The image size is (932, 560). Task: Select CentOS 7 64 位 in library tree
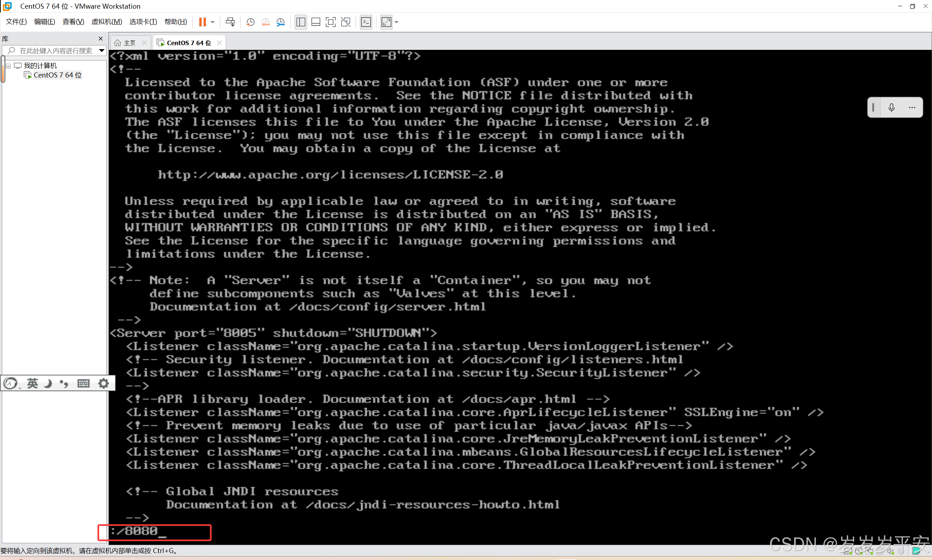[58, 75]
